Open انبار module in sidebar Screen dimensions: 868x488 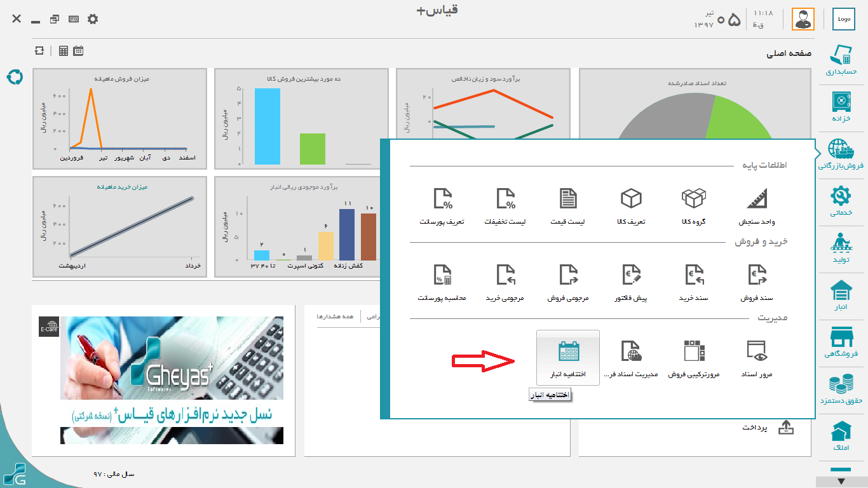pyautogui.click(x=841, y=297)
